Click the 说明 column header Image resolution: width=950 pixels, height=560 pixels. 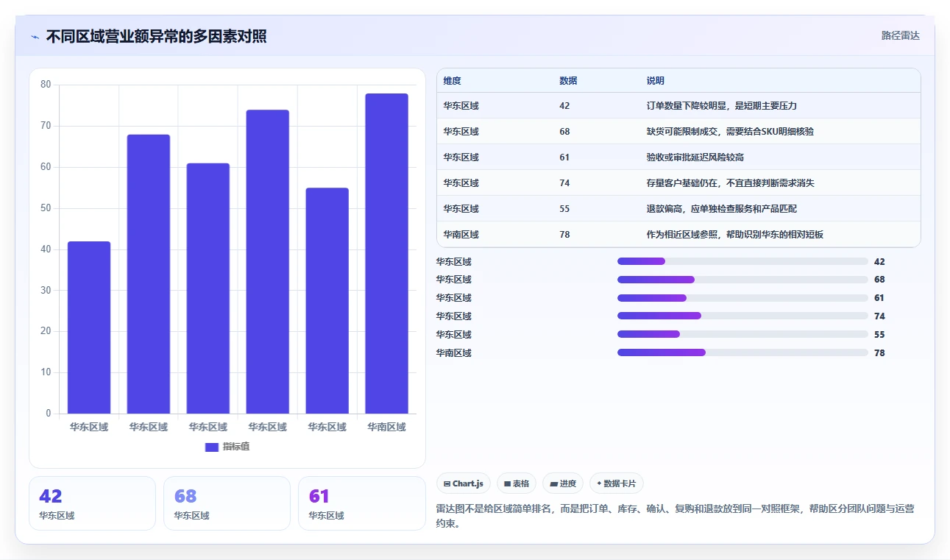(x=656, y=81)
